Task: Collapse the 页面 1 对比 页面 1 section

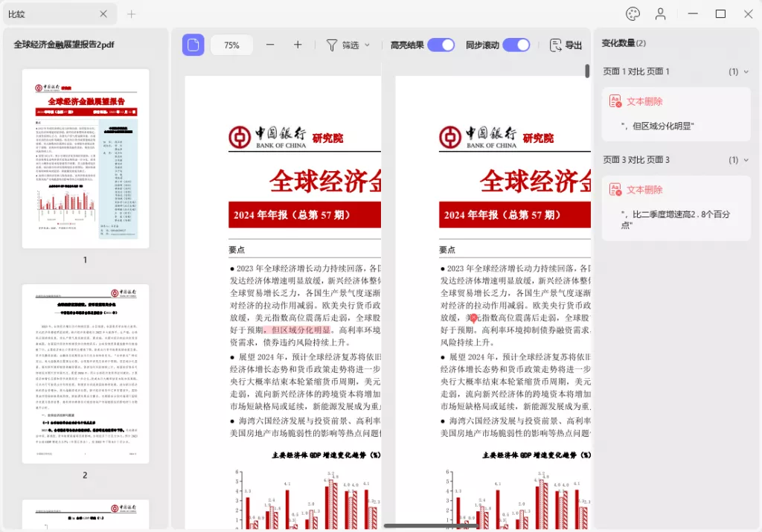Action: pos(748,71)
